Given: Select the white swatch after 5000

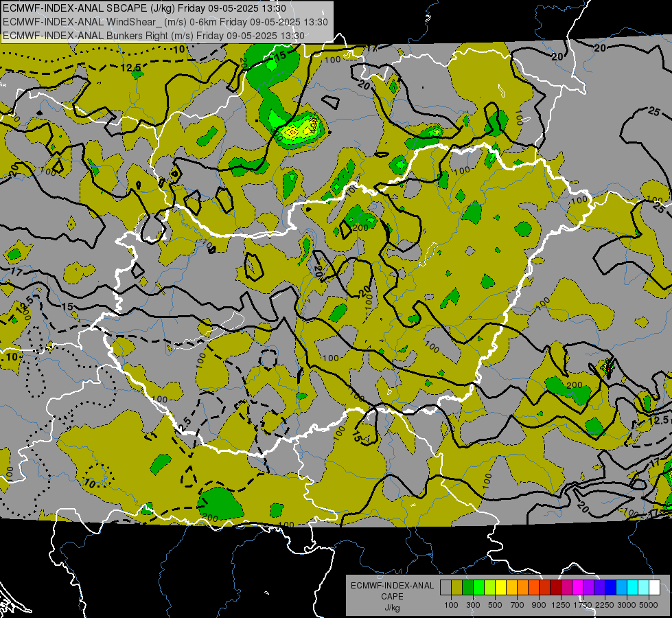Looking at the screenshot, I should (x=654, y=588).
